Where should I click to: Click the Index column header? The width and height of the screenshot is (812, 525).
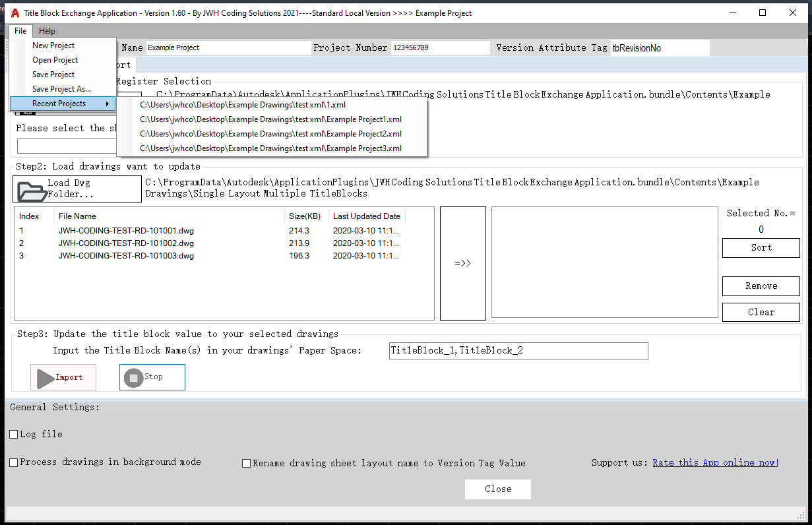36,216
